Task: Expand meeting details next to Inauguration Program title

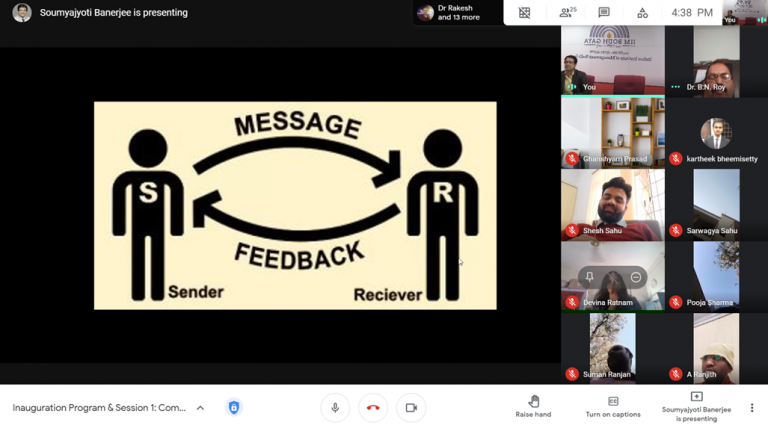Action: pos(200,408)
